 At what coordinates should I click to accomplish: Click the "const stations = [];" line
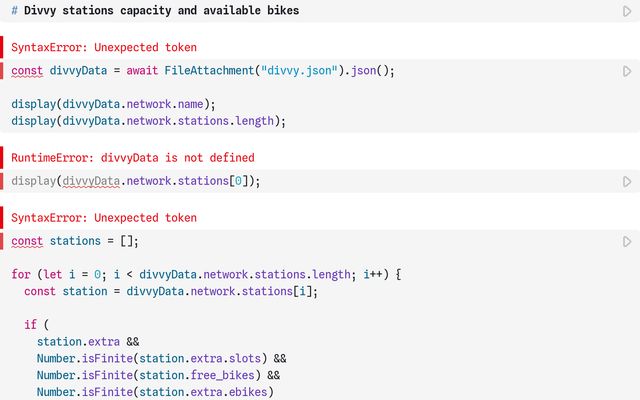click(x=75, y=241)
